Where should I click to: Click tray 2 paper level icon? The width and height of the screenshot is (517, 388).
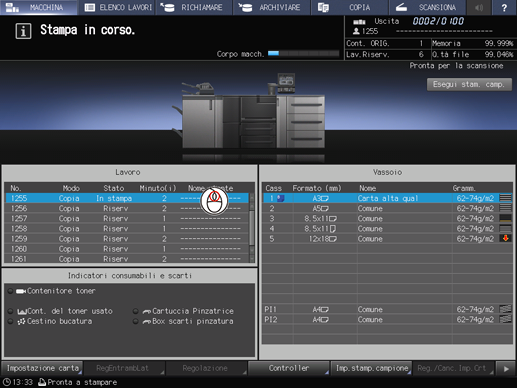pos(505,209)
